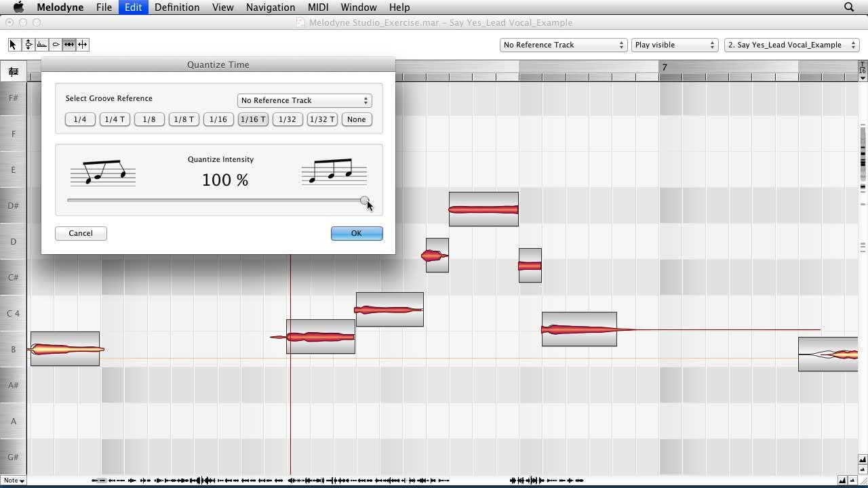Select the short D note blob
Screen dimensions: 868x488
pos(437,256)
